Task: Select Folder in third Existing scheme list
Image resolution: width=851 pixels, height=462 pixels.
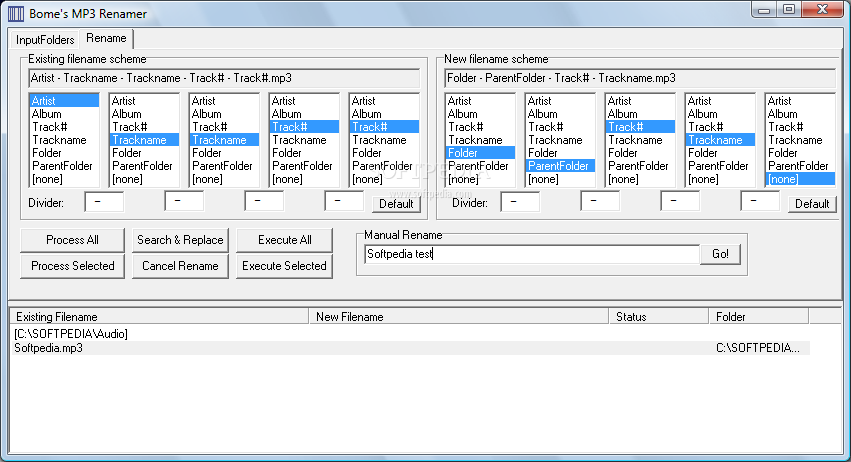Action: [224, 153]
